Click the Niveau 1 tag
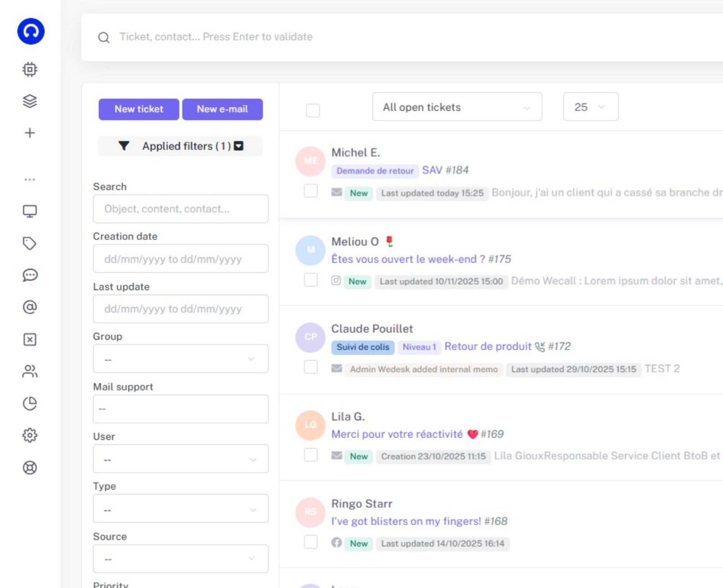This screenshot has width=723, height=588. 419,347
